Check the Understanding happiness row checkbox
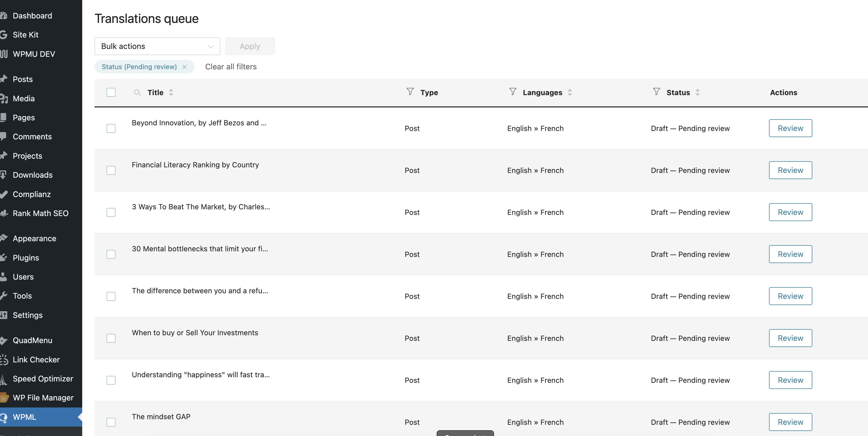This screenshot has width=868, height=436. pyautogui.click(x=111, y=380)
